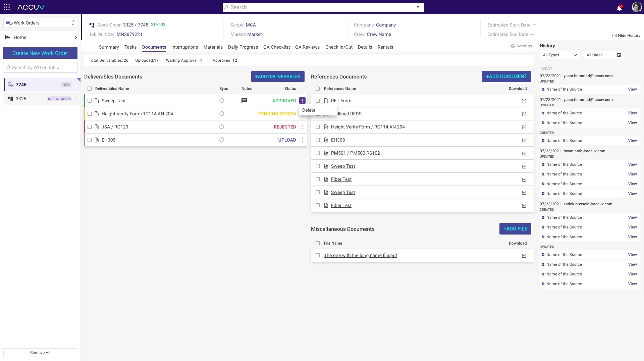Download The one with the long name file.pdf
The height and width of the screenshot is (361, 644).
pyautogui.click(x=524, y=255)
